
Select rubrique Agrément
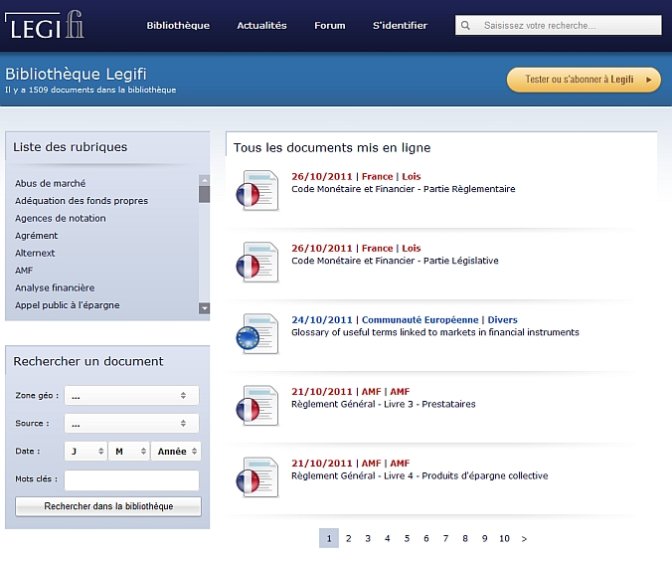[x=36, y=236]
